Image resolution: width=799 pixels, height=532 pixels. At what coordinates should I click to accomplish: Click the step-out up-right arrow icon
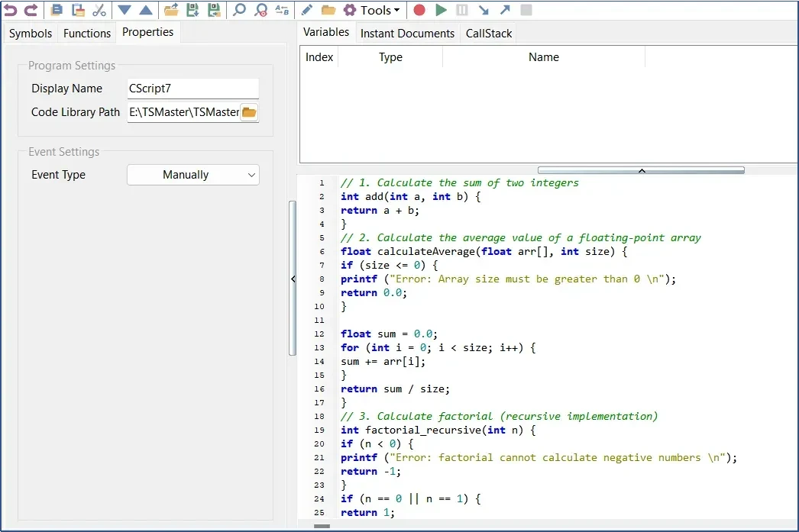click(505, 10)
